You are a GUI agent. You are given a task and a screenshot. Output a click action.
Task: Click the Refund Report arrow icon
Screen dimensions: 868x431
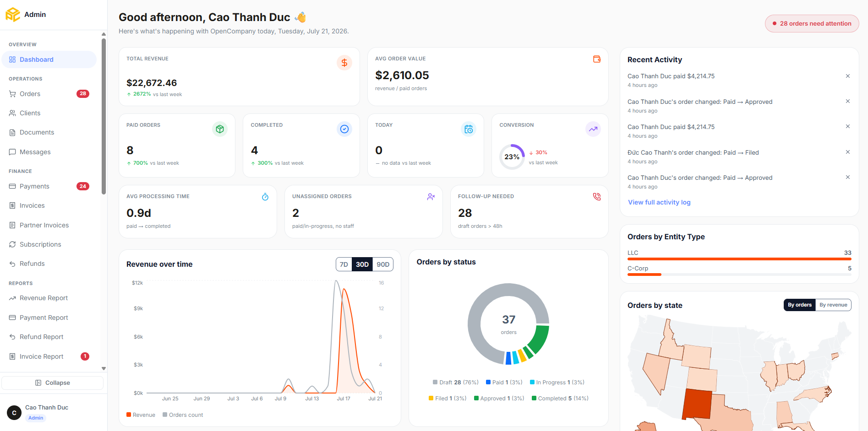[x=12, y=337]
